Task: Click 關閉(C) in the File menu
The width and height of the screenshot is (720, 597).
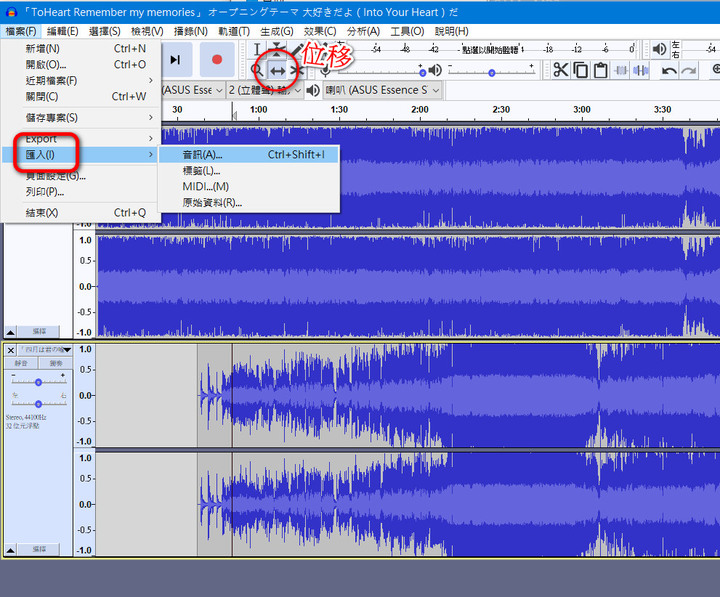Action: (x=81, y=96)
